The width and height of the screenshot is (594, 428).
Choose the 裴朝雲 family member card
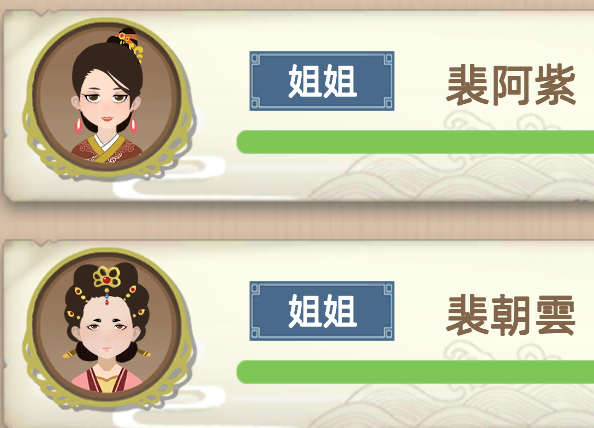tap(299, 334)
